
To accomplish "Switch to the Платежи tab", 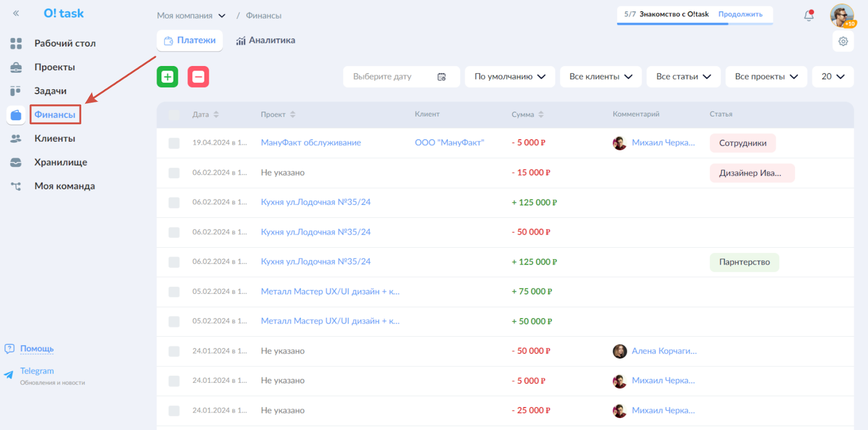I will tap(190, 41).
